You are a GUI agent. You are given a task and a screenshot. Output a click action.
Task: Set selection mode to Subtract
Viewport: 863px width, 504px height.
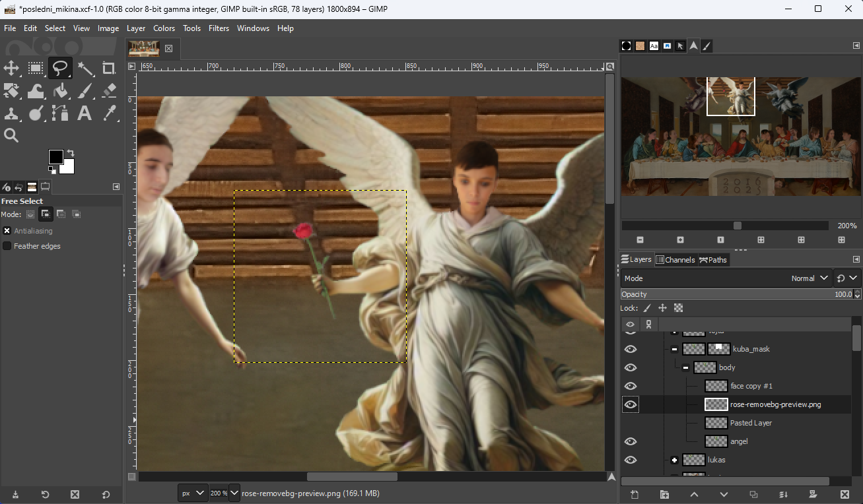[61, 214]
